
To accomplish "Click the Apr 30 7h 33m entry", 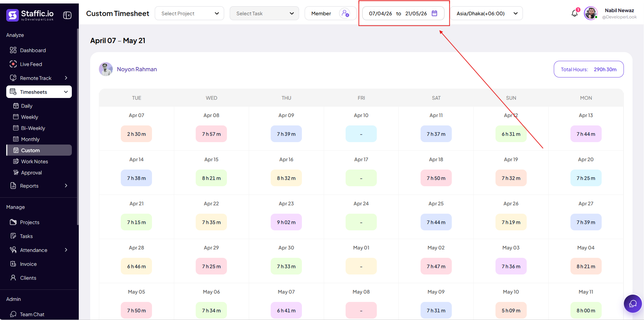I will click(286, 266).
